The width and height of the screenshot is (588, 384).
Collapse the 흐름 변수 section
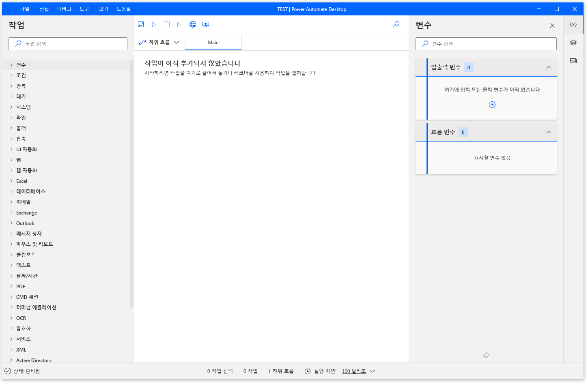click(x=549, y=132)
